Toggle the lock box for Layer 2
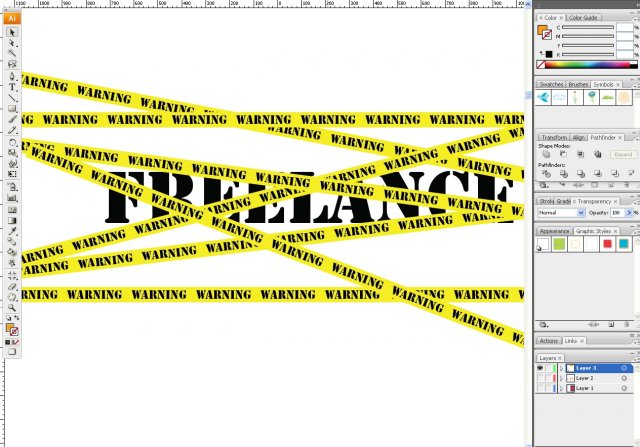Viewport: 640px width, 447px height. (548, 378)
